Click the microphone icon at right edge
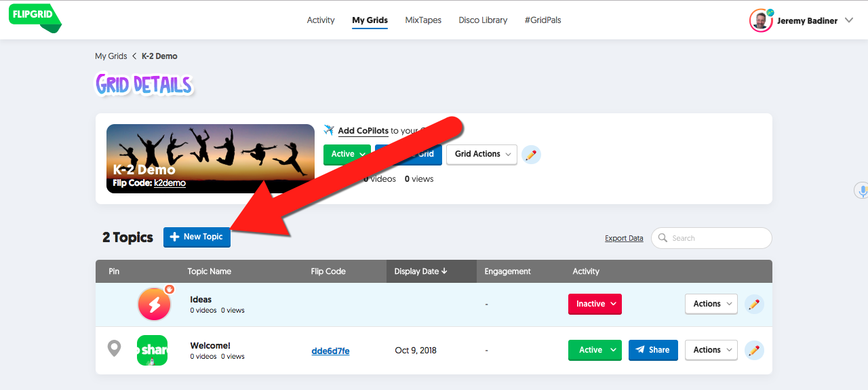The width and height of the screenshot is (868, 390). click(862, 191)
